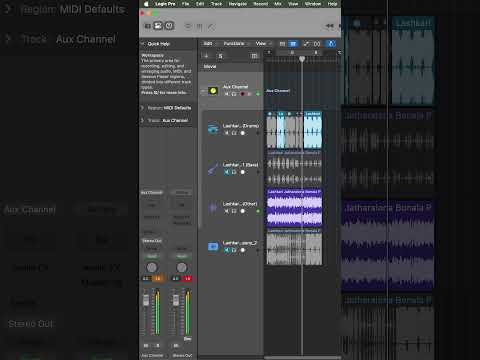480x360 pixels.
Task: Click the Aux Channel setting button in inspector
Action: 152,193
